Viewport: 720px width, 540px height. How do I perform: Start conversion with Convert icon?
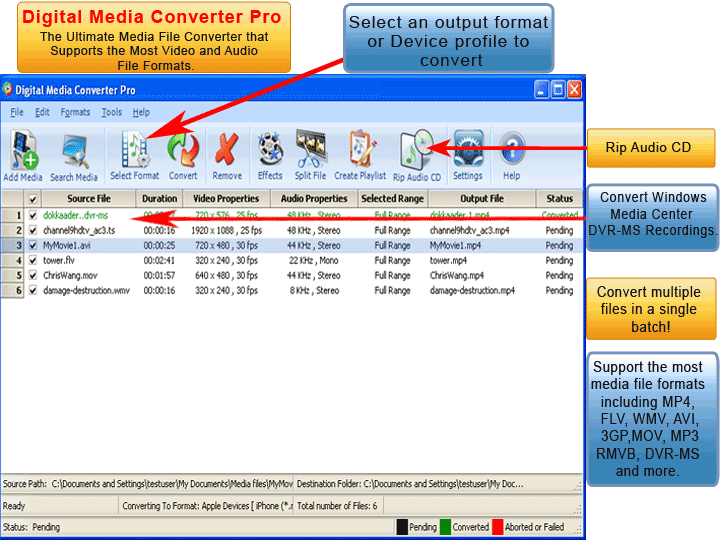[183, 153]
